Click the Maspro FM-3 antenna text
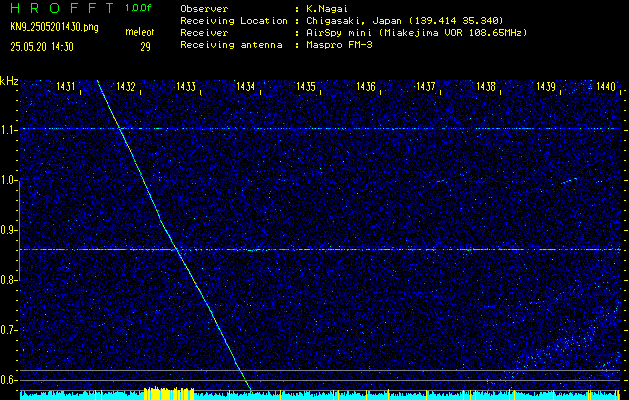Image resolution: width=629 pixels, height=400 pixels. 339,45
